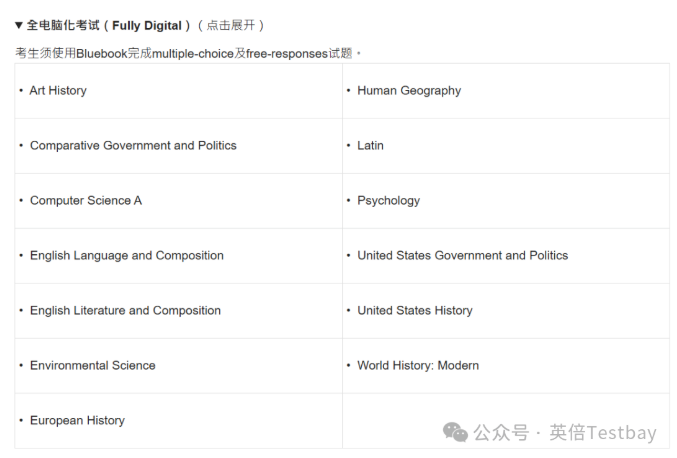Click the empty bottom-right table cell
Image resolution: width=677 pixels, height=458 pixels.
coord(505,410)
